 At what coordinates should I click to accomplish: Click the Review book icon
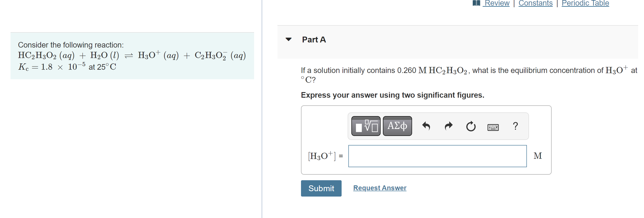pyautogui.click(x=476, y=3)
